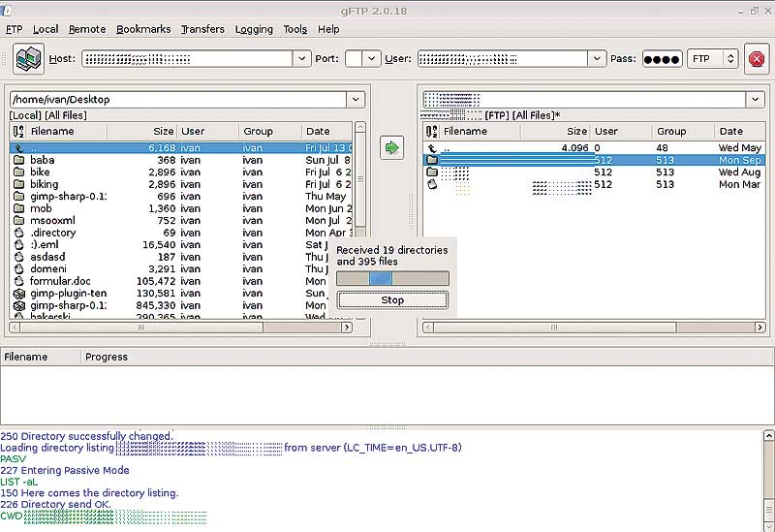This screenshot has height=532, width=775.
Task: Select the biking folder icon
Action: pos(18,184)
